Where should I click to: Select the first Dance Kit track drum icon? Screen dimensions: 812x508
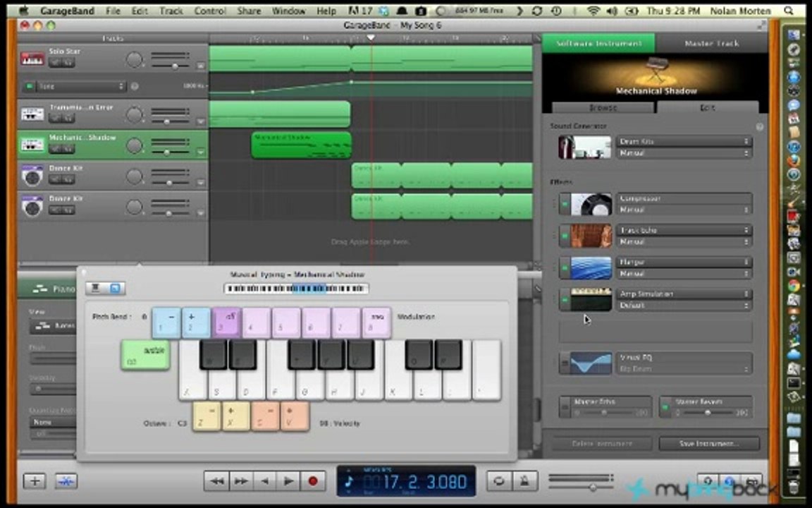(x=32, y=176)
